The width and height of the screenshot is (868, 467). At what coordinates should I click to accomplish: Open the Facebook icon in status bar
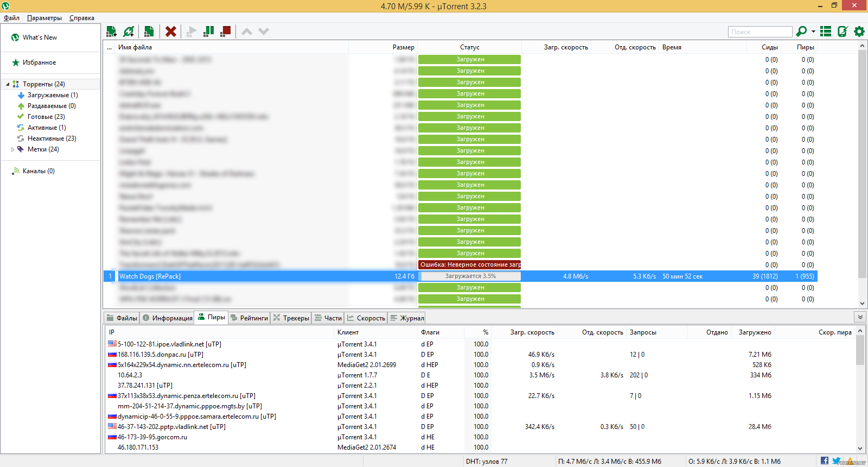point(825,461)
